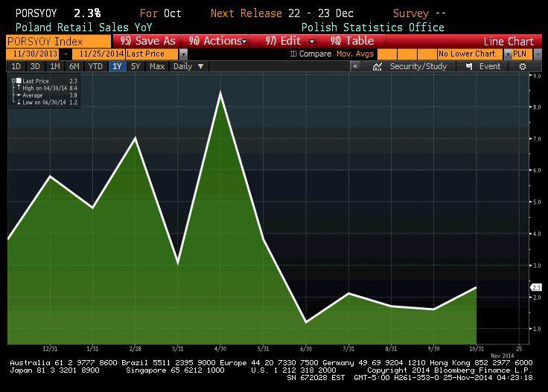Click the chart settings gear icon
Image resolution: width=548 pixels, height=392 pixels.
click(523, 66)
